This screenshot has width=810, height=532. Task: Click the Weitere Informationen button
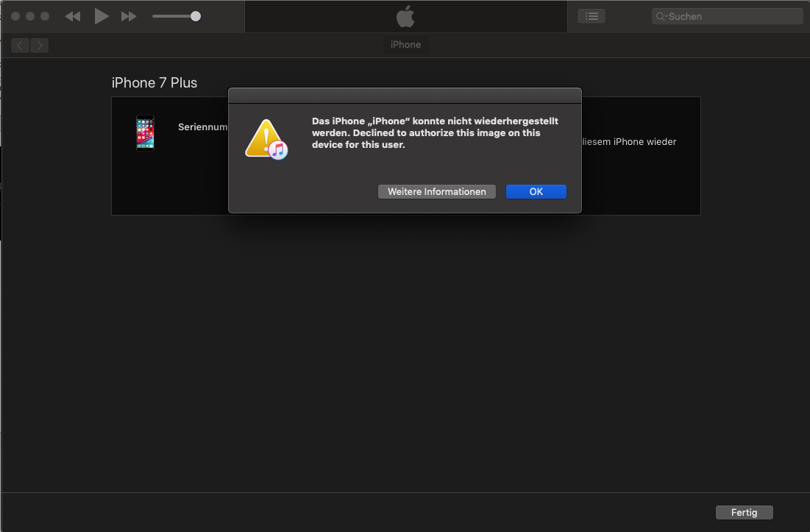[x=436, y=191]
